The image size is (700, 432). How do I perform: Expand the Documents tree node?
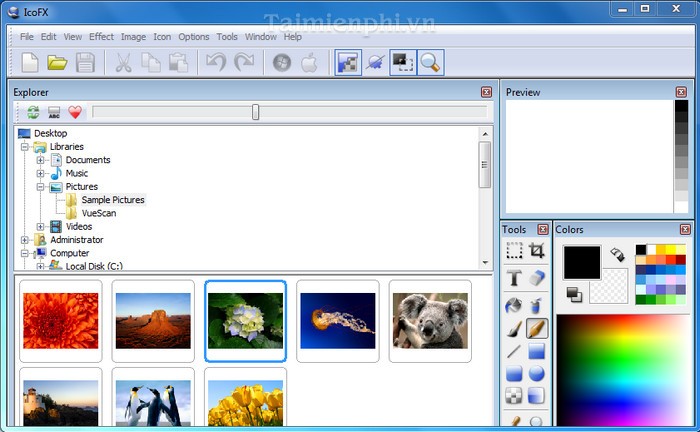tap(41, 160)
